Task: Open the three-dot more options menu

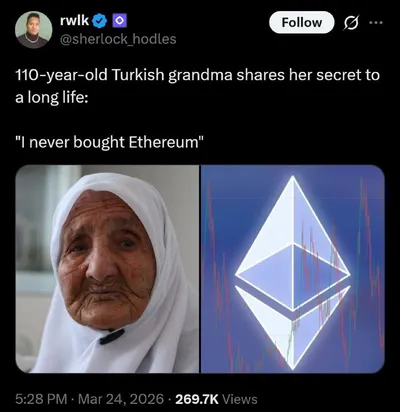Action: 376,23
